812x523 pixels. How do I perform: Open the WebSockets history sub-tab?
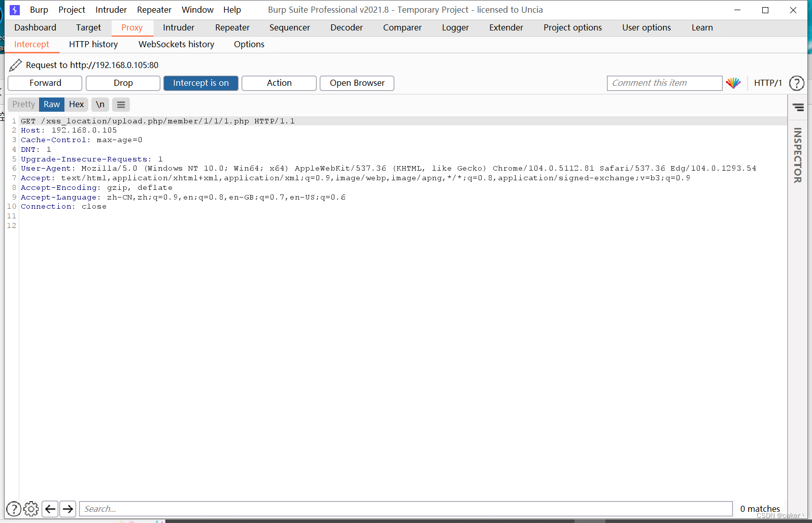[177, 45]
